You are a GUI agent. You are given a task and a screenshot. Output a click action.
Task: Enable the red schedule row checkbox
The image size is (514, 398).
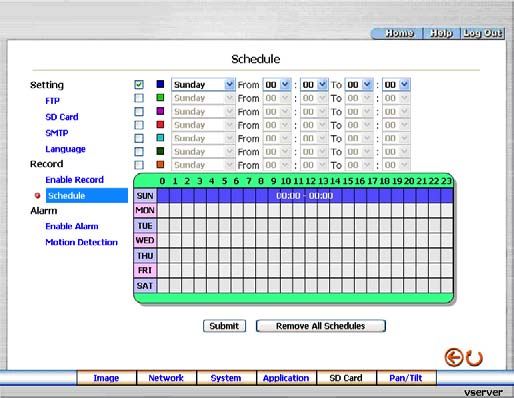coord(139,125)
